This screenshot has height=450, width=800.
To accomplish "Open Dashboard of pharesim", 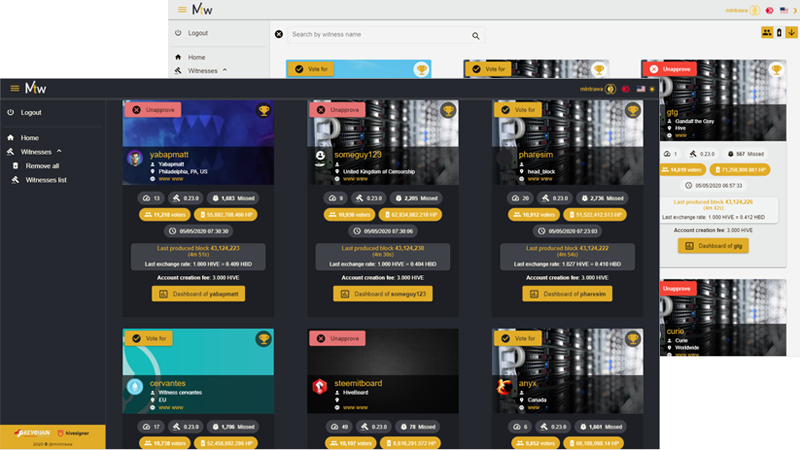I will (x=567, y=294).
